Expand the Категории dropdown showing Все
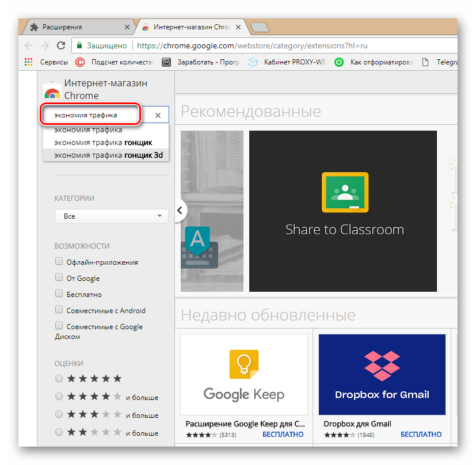 click(x=112, y=216)
